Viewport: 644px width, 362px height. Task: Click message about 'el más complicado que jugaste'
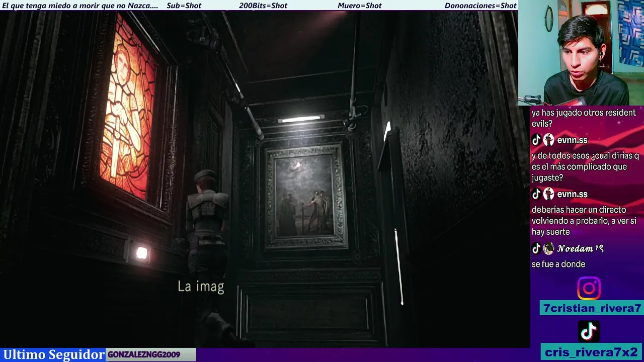pyautogui.click(x=585, y=167)
